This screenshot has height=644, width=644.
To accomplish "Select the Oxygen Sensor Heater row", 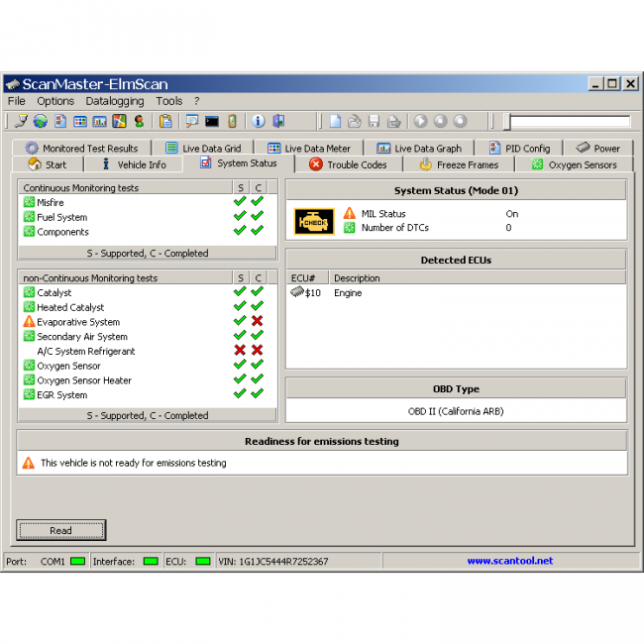I will (x=148, y=379).
